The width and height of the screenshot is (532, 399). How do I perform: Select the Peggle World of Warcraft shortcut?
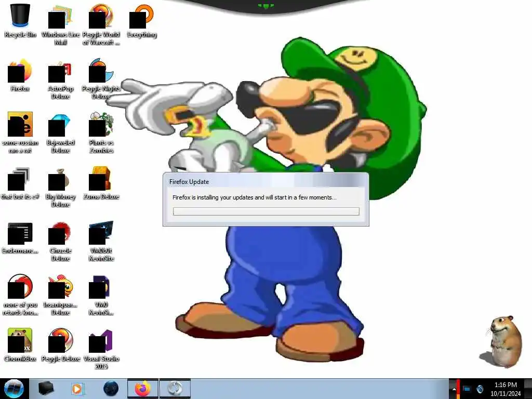tap(101, 24)
